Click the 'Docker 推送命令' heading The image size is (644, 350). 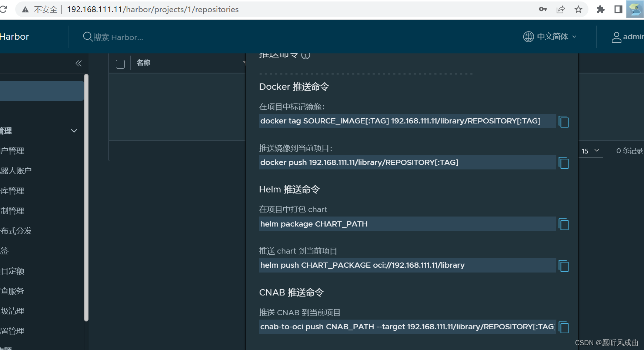click(x=294, y=87)
